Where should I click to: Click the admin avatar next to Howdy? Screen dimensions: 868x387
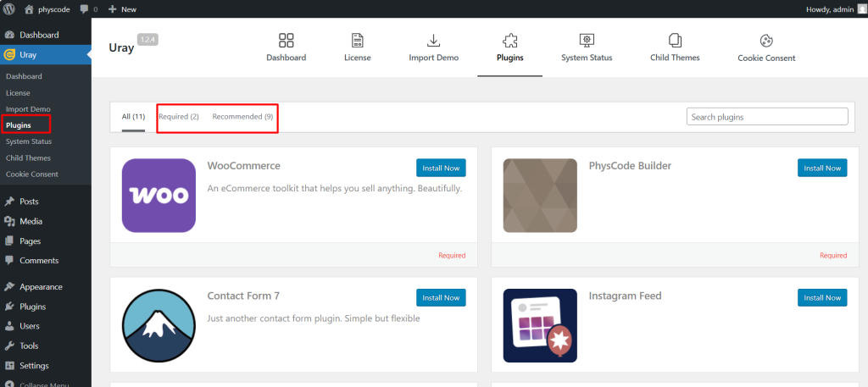(x=861, y=8)
